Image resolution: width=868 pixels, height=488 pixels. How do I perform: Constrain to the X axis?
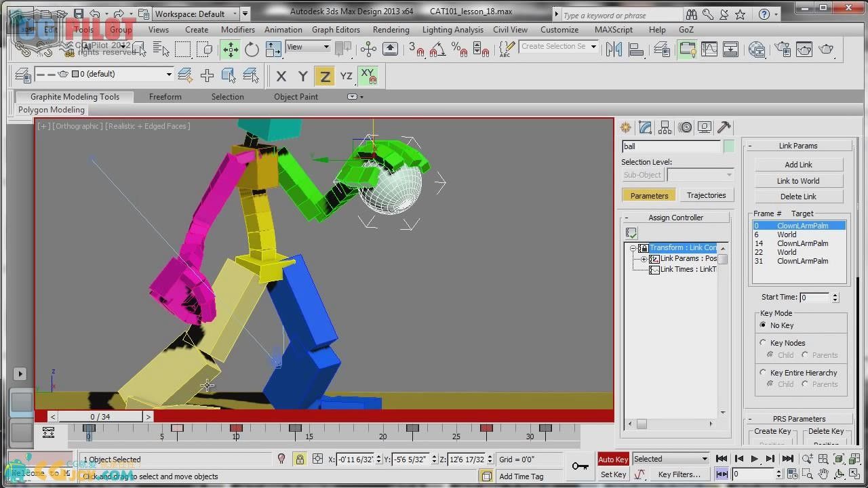(281, 77)
